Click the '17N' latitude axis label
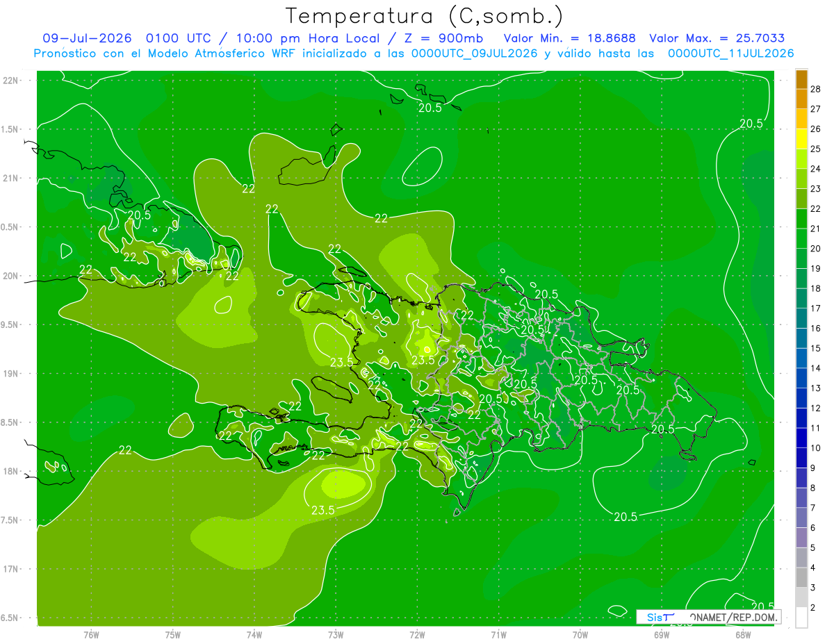 coord(10,570)
